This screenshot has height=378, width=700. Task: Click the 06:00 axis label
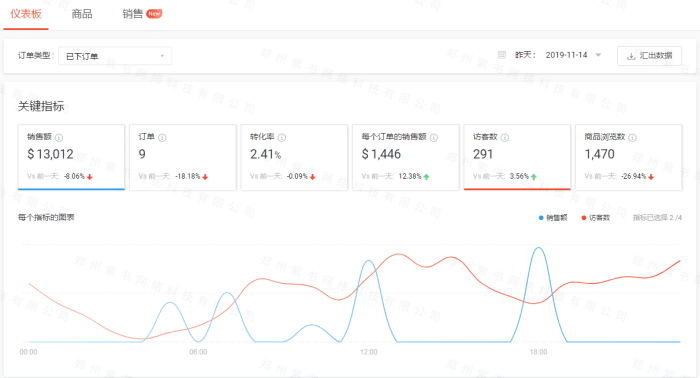pyautogui.click(x=198, y=352)
